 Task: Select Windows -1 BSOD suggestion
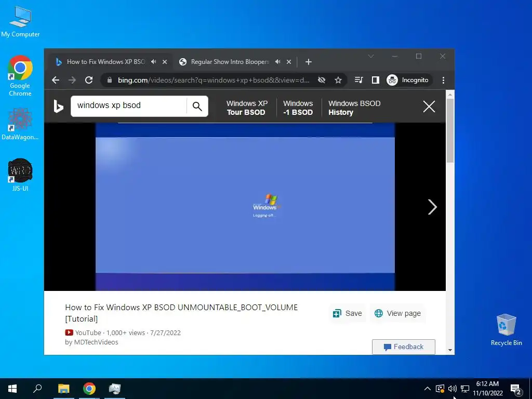click(298, 108)
